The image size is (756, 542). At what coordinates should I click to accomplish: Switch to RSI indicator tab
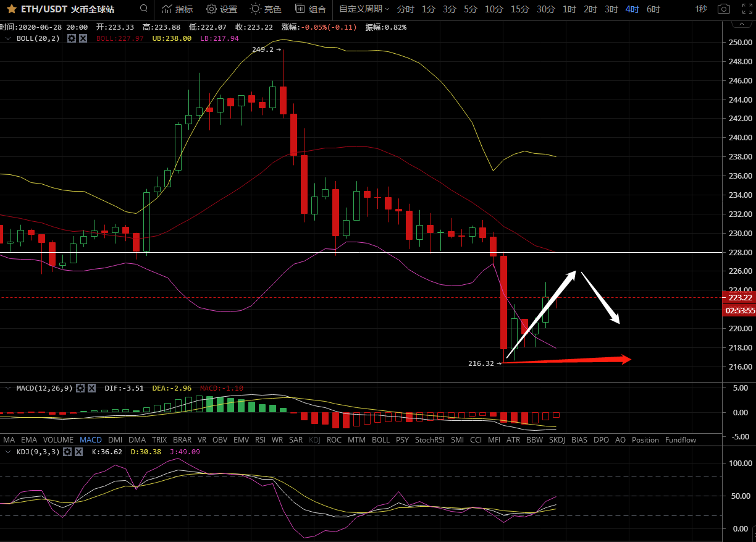point(260,440)
